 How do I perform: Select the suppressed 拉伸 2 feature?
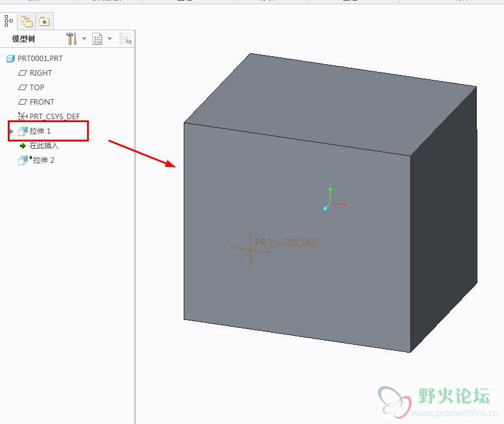(x=44, y=160)
